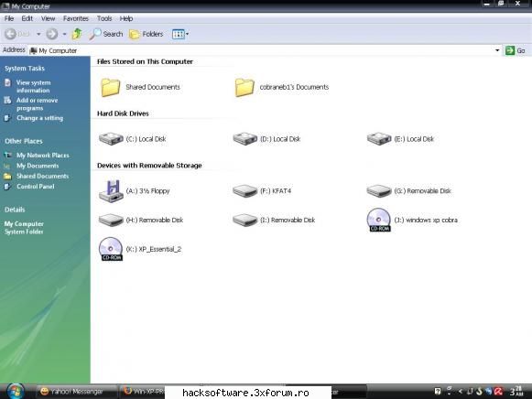Screen dimensions: 532x399
Task: Click the Search toolbar button
Action: pyautogui.click(x=106, y=34)
